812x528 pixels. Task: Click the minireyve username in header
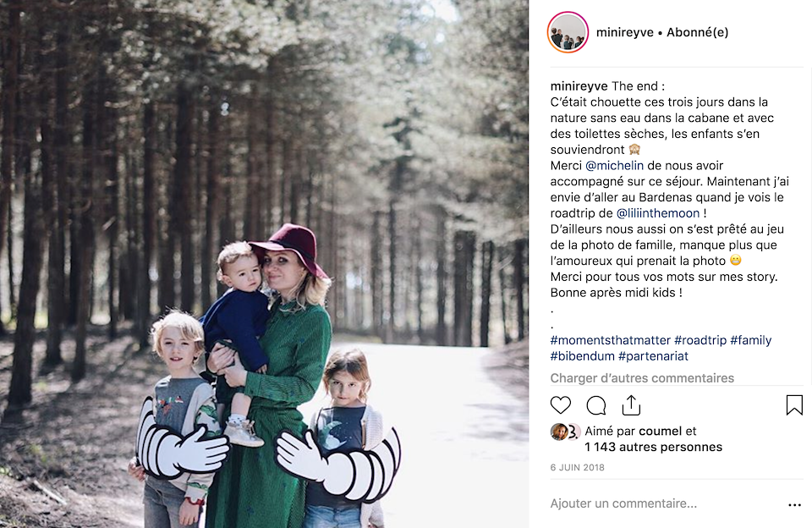624,32
